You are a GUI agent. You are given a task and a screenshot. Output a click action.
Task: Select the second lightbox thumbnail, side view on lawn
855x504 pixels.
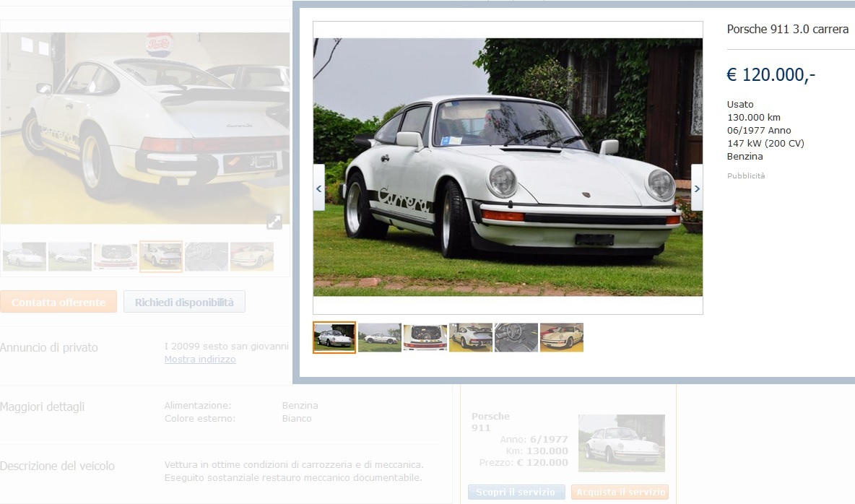tap(380, 337)
